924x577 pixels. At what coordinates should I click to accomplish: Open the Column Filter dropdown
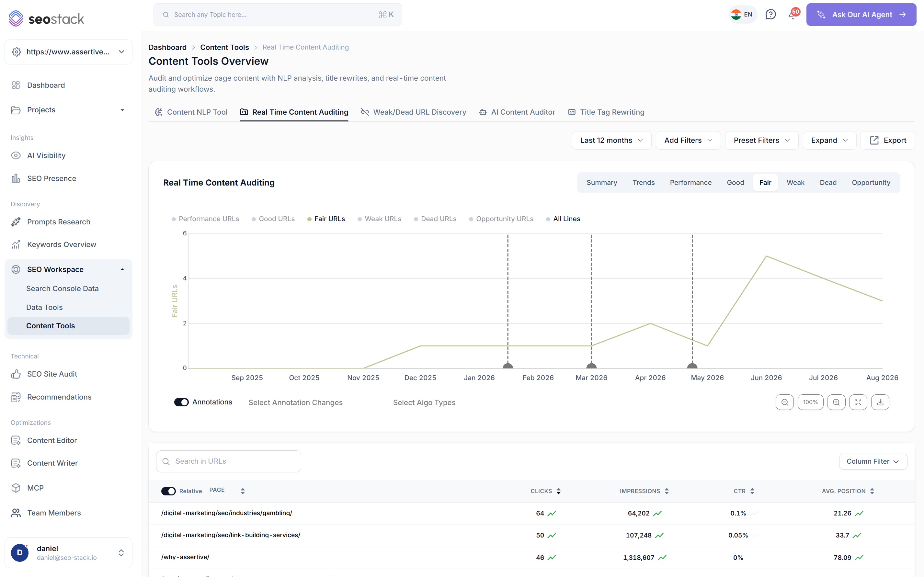tap(873, 461)
